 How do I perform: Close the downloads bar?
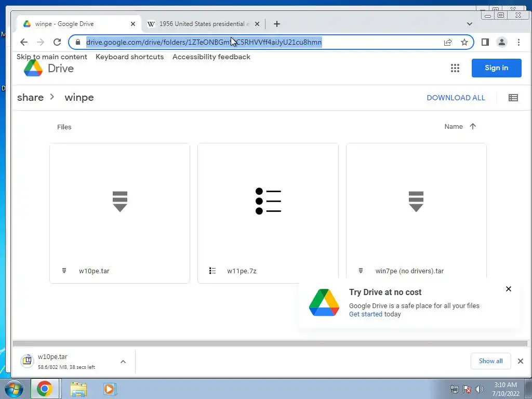tap(521, 361)
